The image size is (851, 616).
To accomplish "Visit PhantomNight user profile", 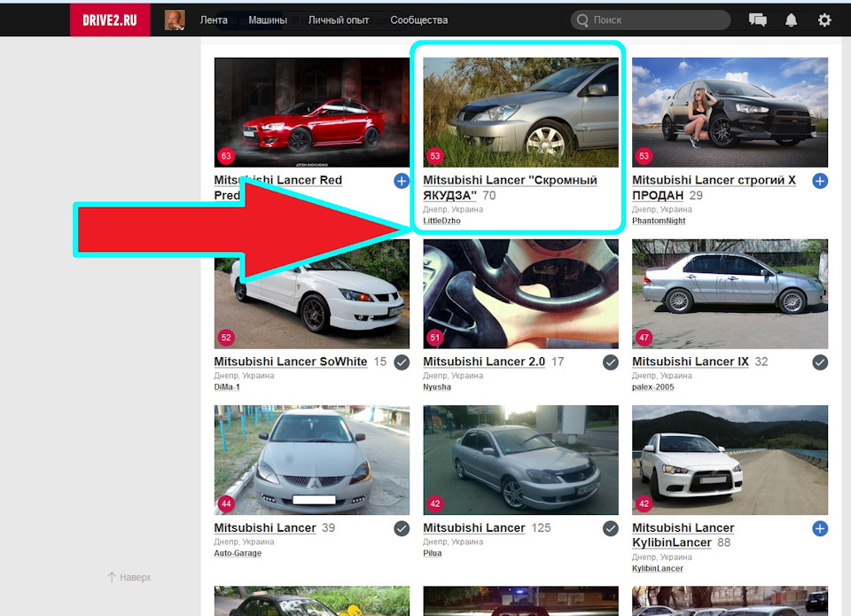I will (x=659, y=221).
